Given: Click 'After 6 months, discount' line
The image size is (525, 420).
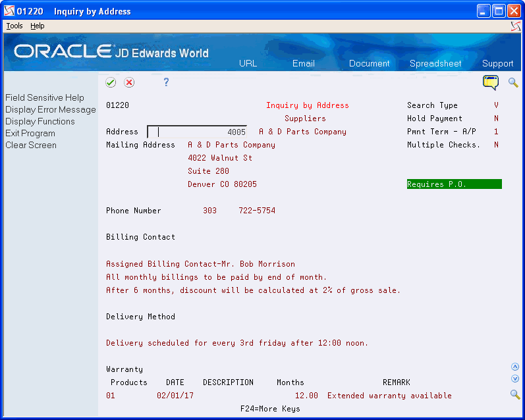Looking at the screenshot, I should 253,290.
